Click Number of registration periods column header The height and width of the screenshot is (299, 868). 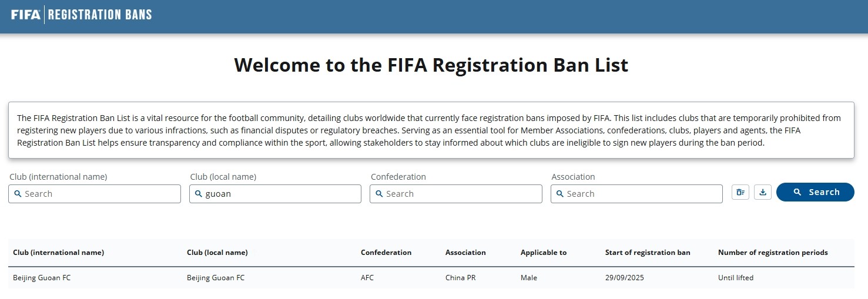[773, 253]
